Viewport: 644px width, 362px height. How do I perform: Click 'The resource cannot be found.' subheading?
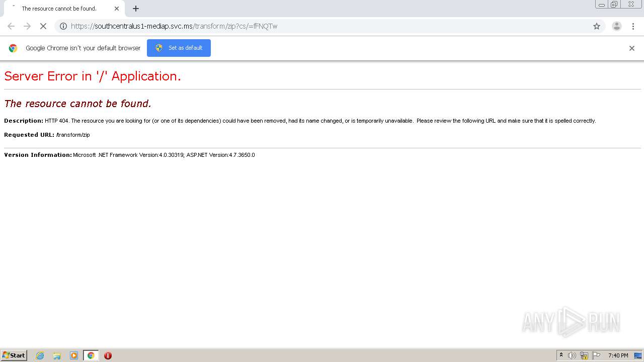(x=77, y=104)
